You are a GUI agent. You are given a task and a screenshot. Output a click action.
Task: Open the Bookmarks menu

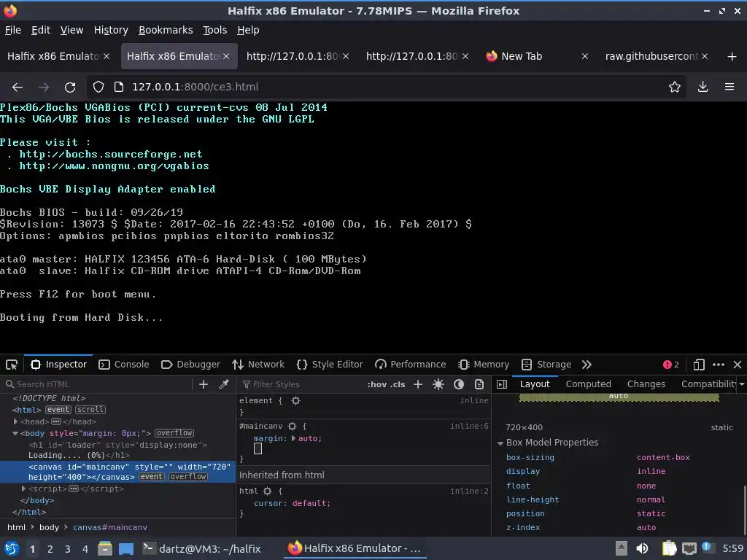(166, 30)
